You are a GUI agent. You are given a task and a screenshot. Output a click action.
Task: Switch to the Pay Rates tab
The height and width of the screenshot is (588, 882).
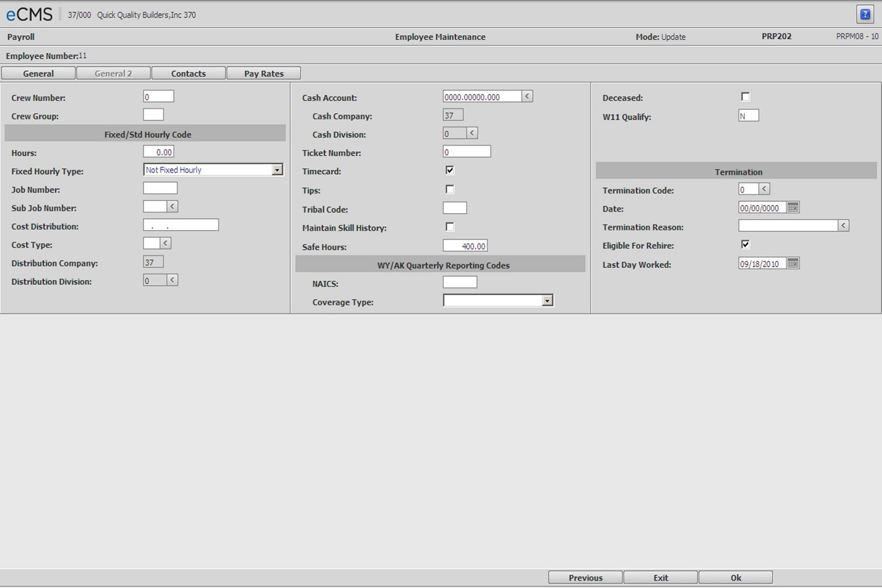(264, 73)
